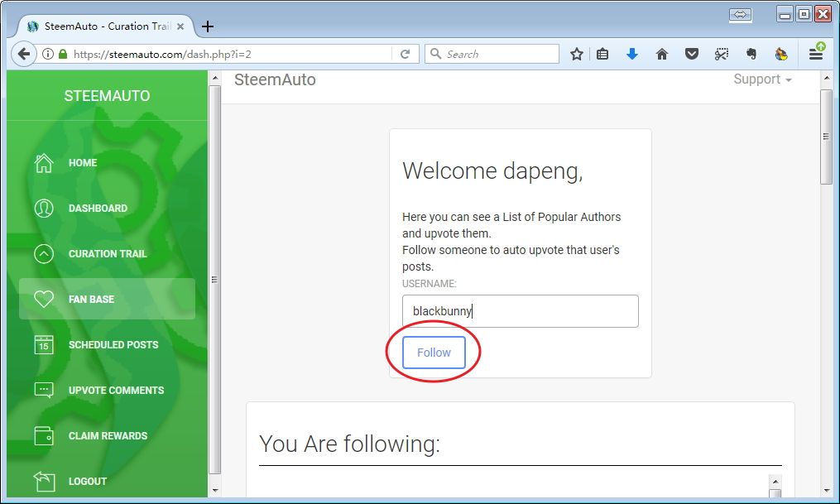840x504 pixels.
Task: Click the main page scrollbar thumb
Action: (x=826, y=137)
